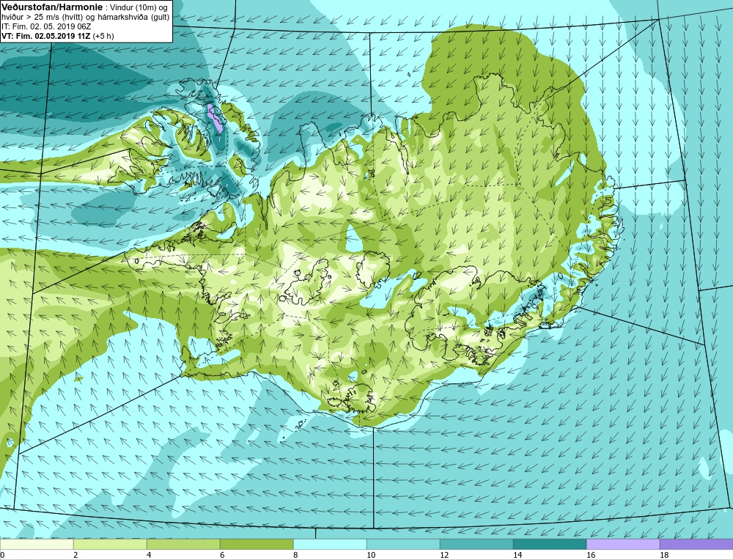Click the 12–14 m/s teal legend swatch
733x560 pixels.
pos(476,545)
